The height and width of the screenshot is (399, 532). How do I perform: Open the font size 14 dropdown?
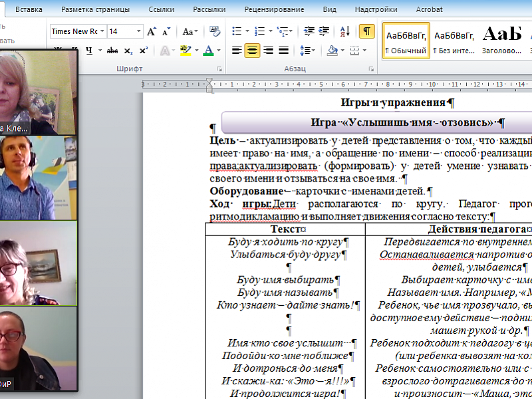pyautogui.click(x=138, y=31)
